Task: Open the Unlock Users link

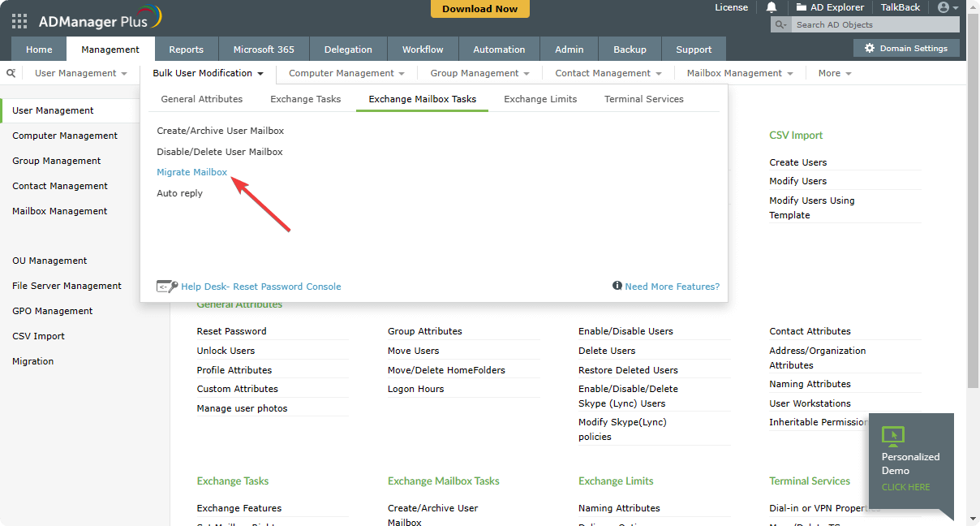Action: [226, 351]
